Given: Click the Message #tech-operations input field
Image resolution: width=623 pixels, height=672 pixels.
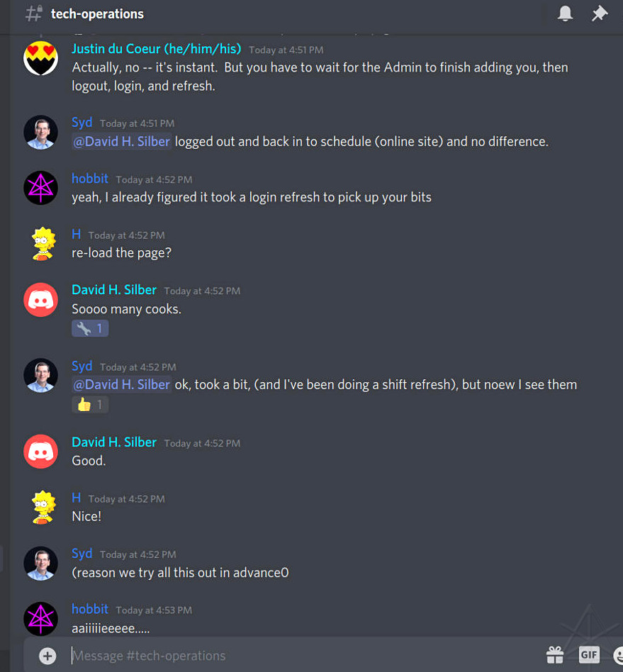Looking at the screenshot, I should click(x=300, y=656).
